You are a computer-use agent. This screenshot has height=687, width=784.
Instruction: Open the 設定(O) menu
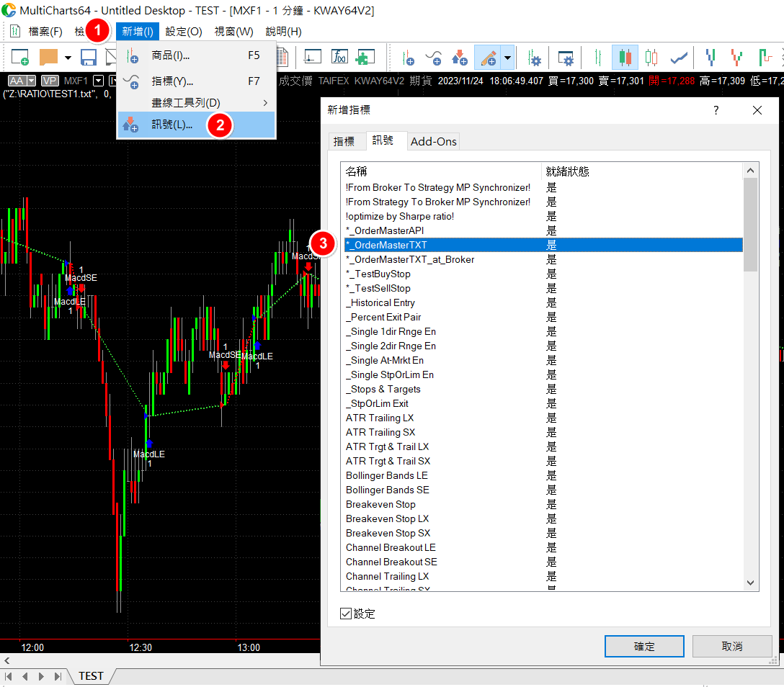(x=184, y=32)
